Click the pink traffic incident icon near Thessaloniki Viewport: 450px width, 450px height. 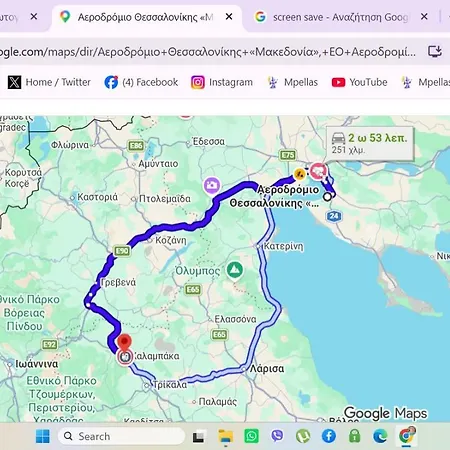317,171
